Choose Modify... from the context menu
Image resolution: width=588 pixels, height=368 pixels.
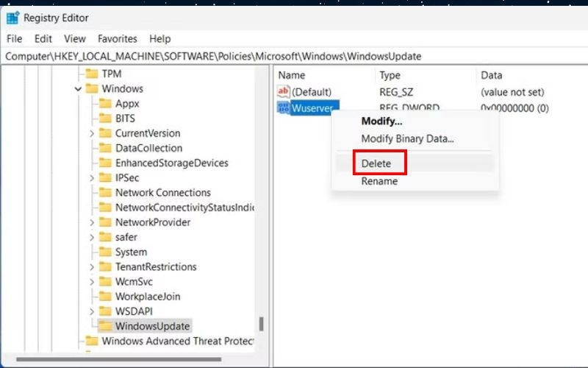tap(415, 121)
